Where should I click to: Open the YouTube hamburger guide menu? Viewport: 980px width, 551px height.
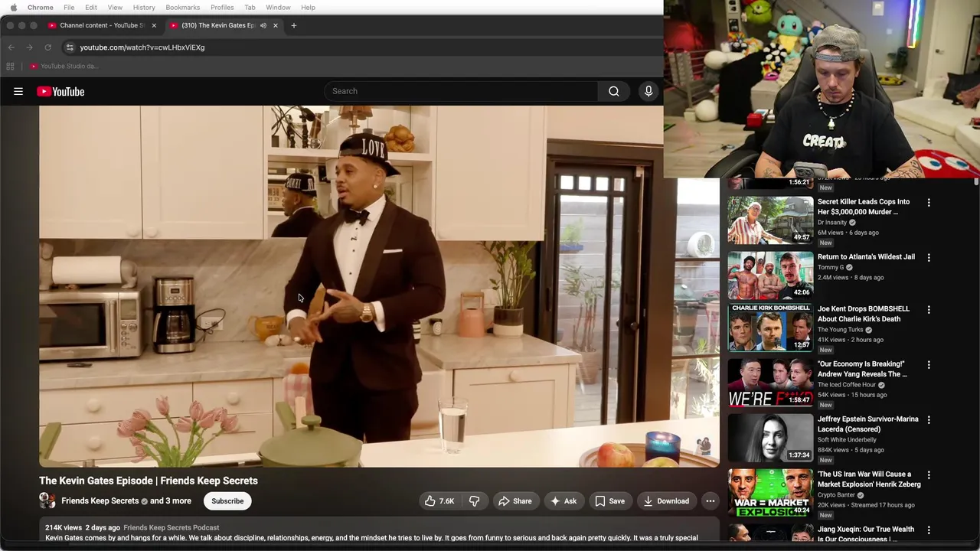coord(18,91)
